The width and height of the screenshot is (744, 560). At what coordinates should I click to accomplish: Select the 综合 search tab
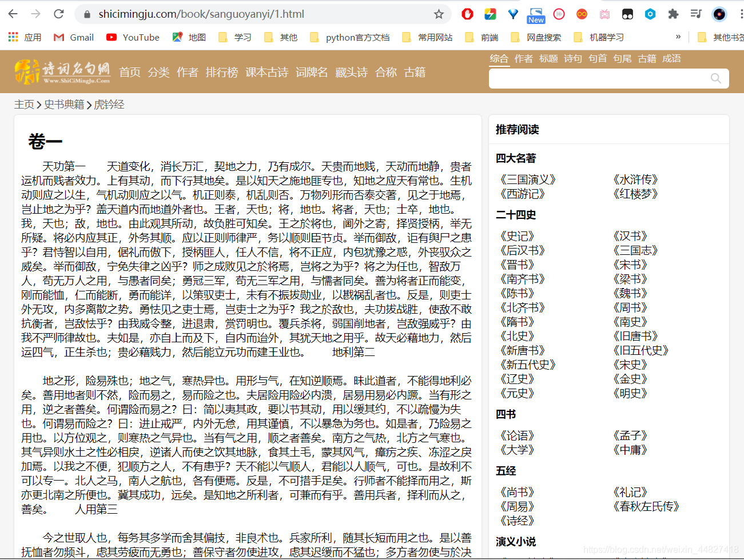[x=499, y=58]
